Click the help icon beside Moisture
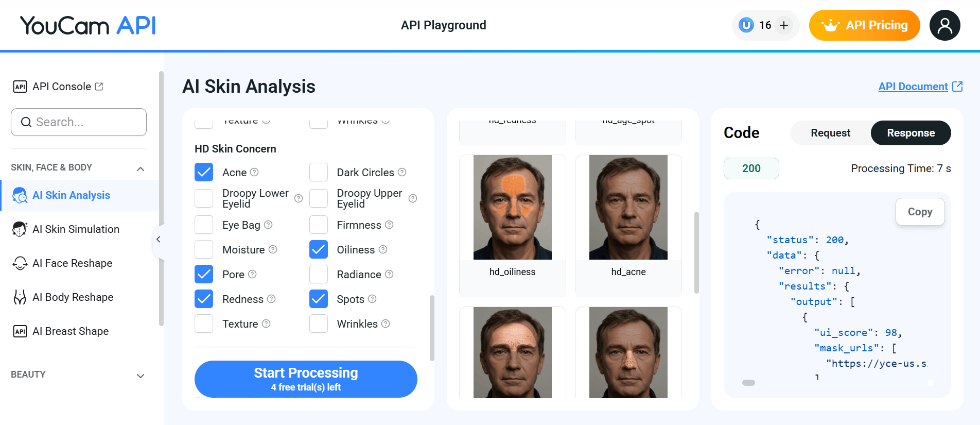 273,249
